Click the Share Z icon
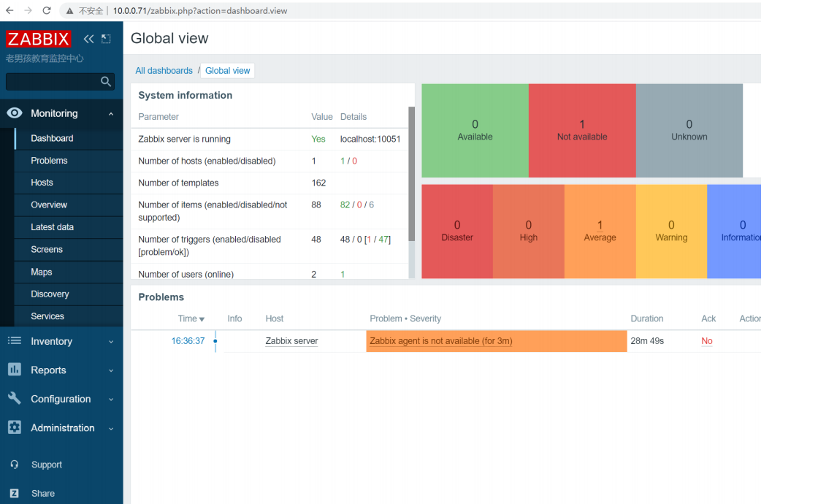 (15, 493)
